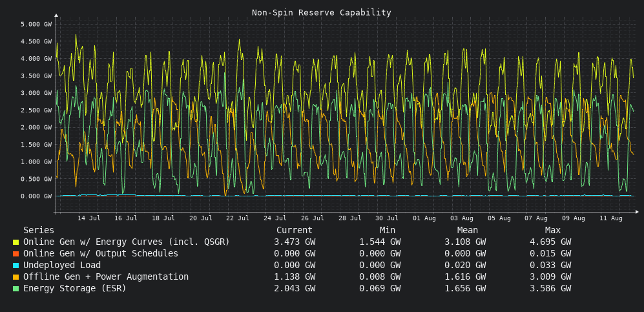Image resolution: width=644 pixels, height=312 pixels.
Task: Select the "Energy Storage (ESR)" legend label
Action: click(x=75, y=289)
